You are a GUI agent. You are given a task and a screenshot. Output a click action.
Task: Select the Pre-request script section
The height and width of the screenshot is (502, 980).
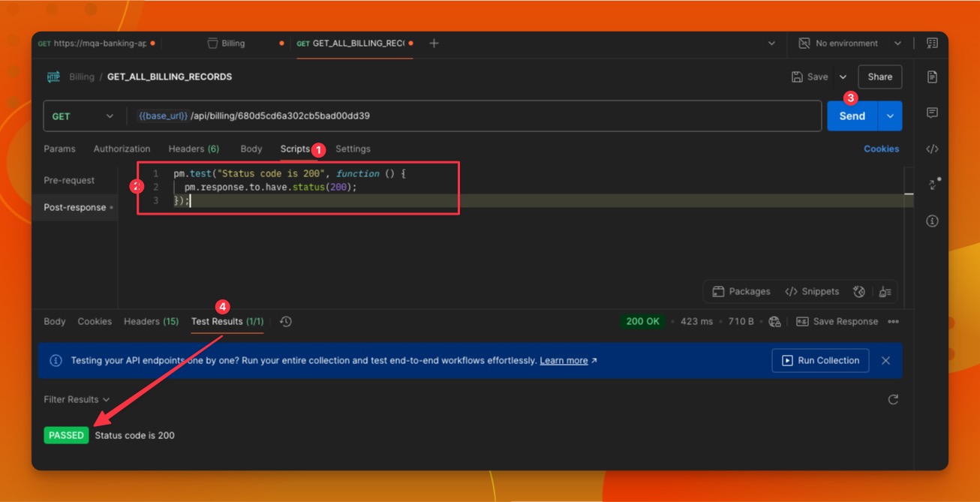tap(69, 180)
